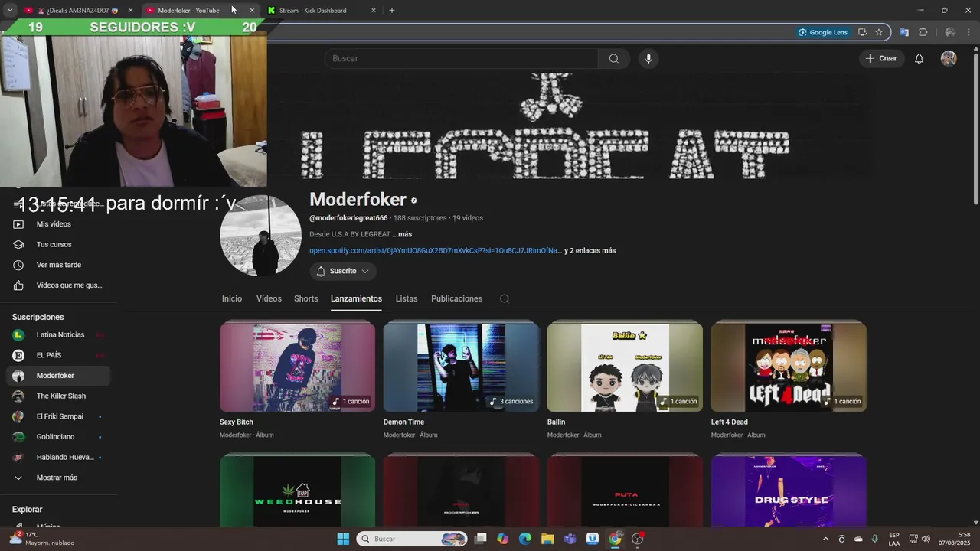Open Microsoft Edge from taskbar
Viewport: 980px width, 551px height.
tap(525, 539)
